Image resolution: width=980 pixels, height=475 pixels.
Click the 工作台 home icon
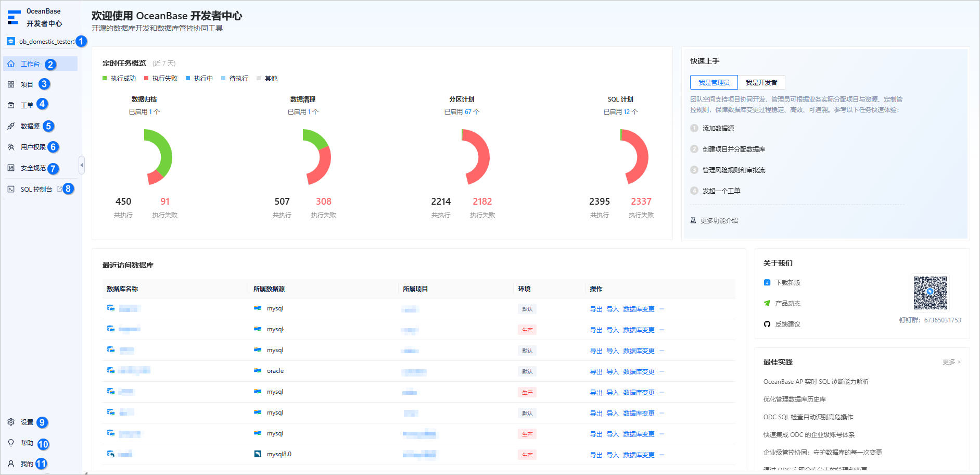11,64
